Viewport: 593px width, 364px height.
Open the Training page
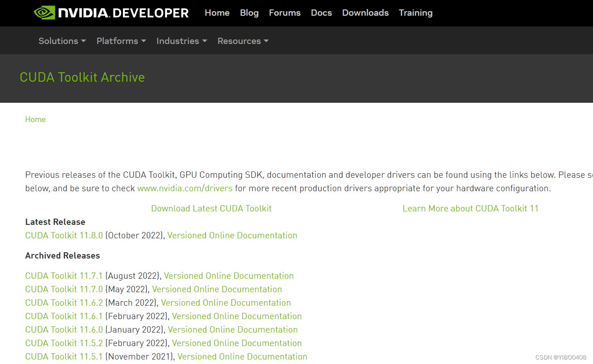tap(416, 13)
